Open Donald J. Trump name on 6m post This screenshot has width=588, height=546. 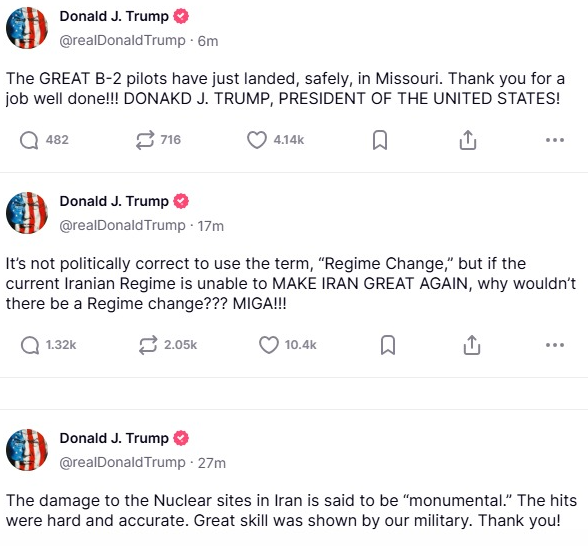[114, 16]
